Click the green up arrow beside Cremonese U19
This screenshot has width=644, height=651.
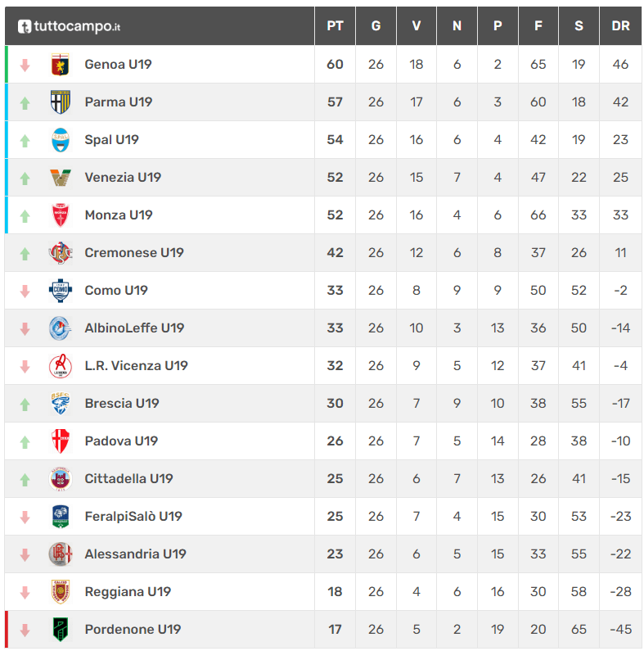25,253
